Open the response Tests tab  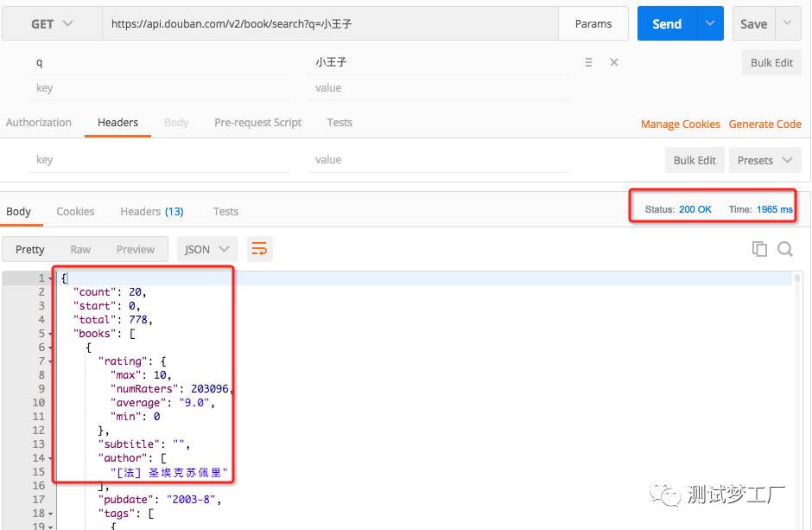[225, 212]
